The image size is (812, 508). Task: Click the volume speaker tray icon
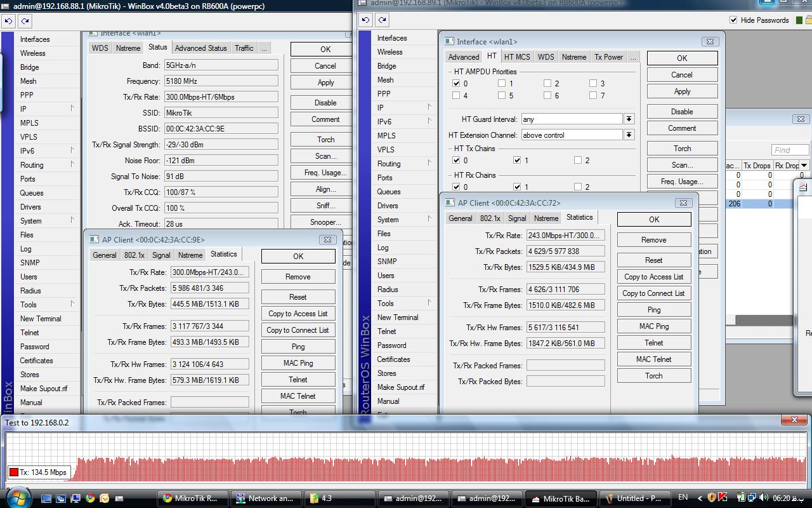point(763,498)
